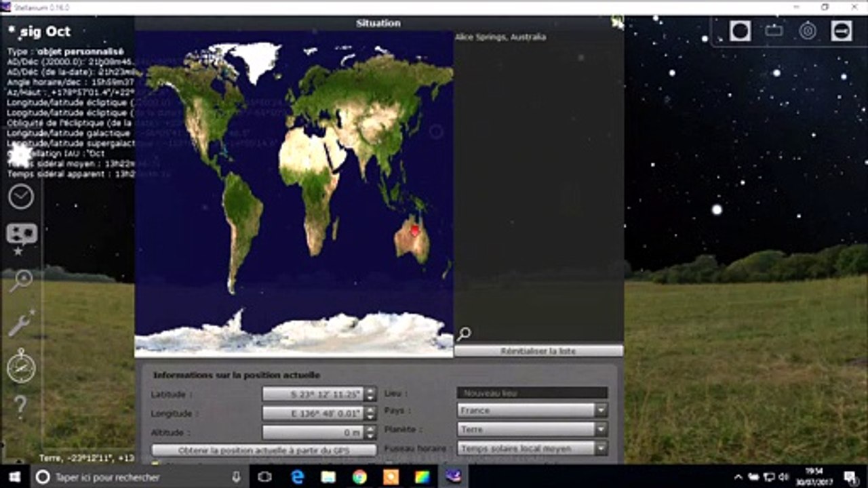868x488 pixels.
Task: Click the location list search magnifier icon
Action: pyautogui.click(x=465, y=333)
